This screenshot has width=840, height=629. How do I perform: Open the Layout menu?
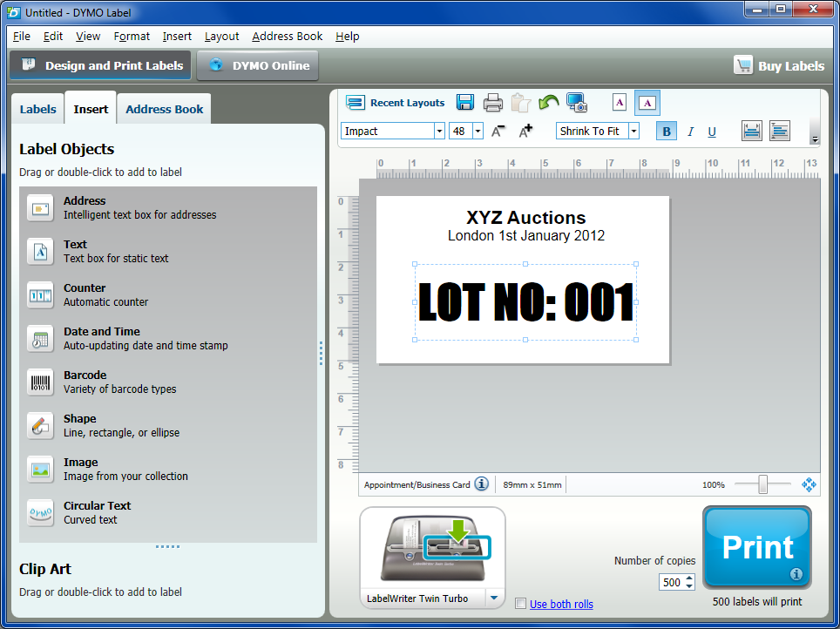(x=221, y=37)
